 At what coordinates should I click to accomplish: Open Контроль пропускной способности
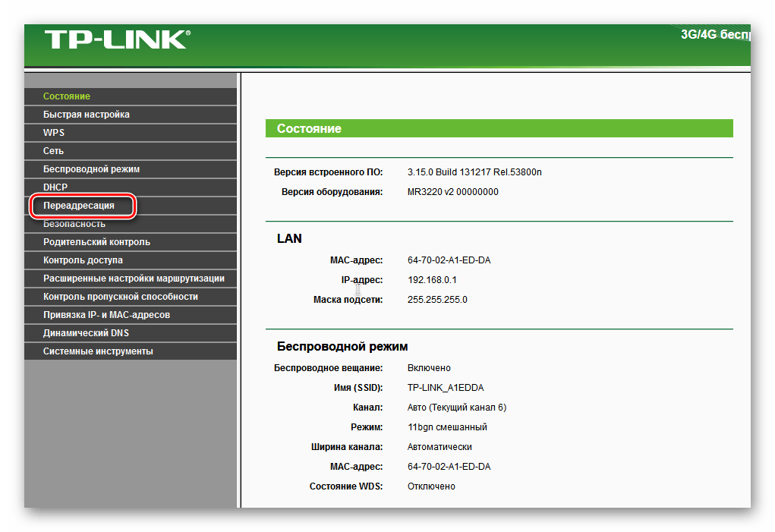[121, 297]
